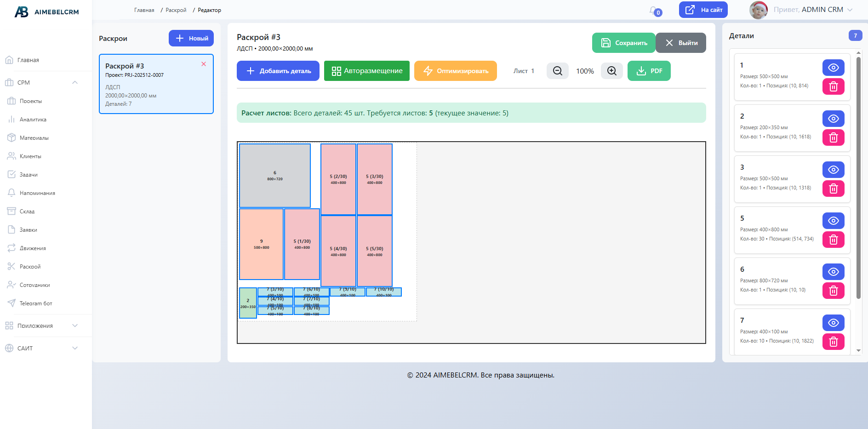Expand the Приложения sidebar section

75,326
